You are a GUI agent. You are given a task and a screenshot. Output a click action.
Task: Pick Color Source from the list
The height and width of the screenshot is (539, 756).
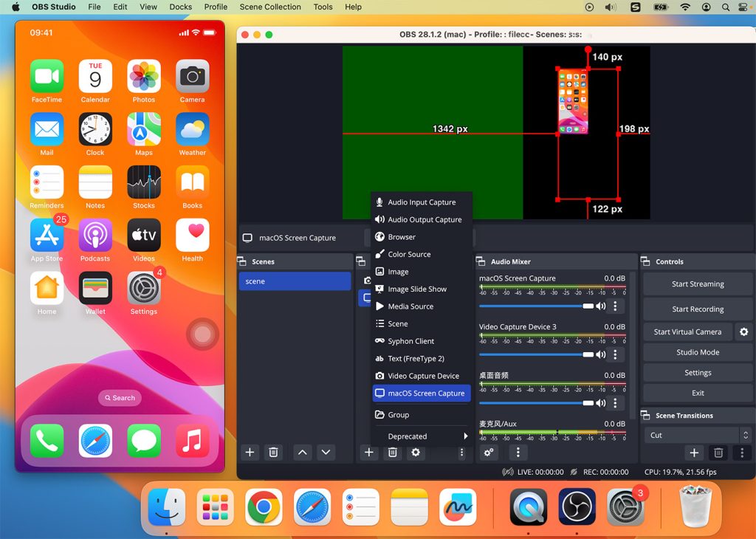pos(422,254)
